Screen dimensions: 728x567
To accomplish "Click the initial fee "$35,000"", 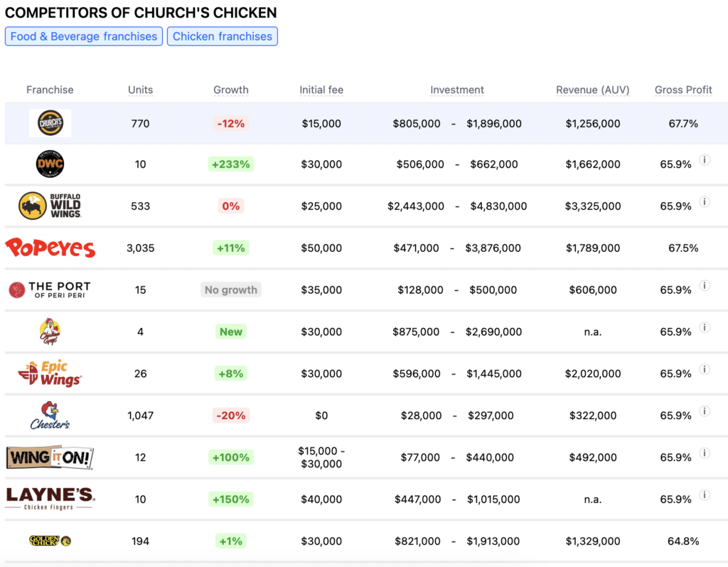I will 321,290.
